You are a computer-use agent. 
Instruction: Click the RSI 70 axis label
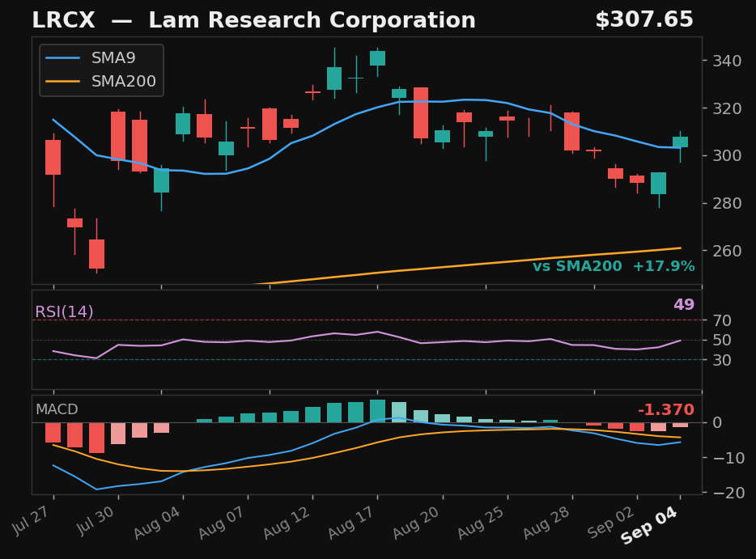pyautogui.click(x=722, y=320)
